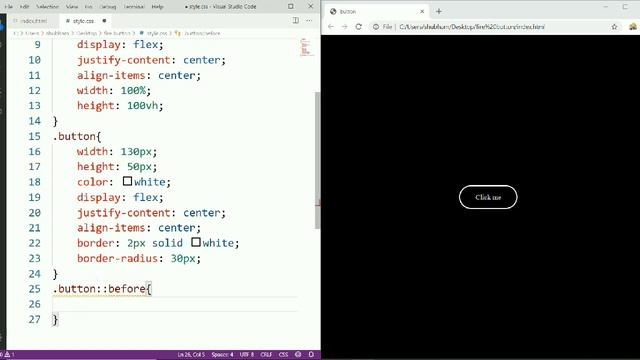Open the File menu in VS Code

pyautogui.click(x=8, y=7)
